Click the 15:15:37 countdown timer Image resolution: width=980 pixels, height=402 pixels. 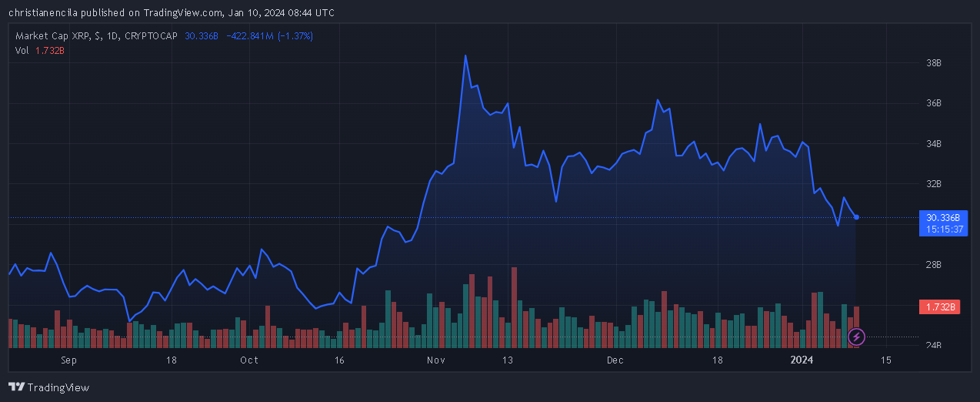pos(943,229)
